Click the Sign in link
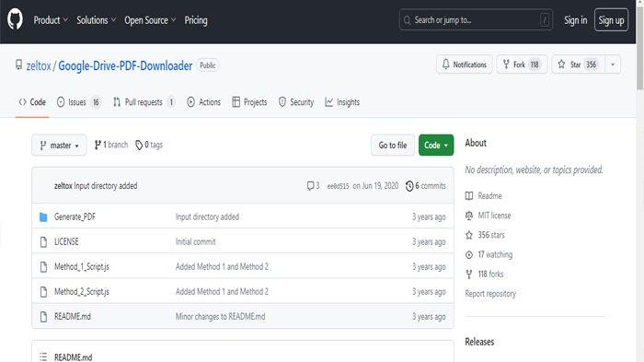The width and height of the screenshot is (644, 362). 575,20
